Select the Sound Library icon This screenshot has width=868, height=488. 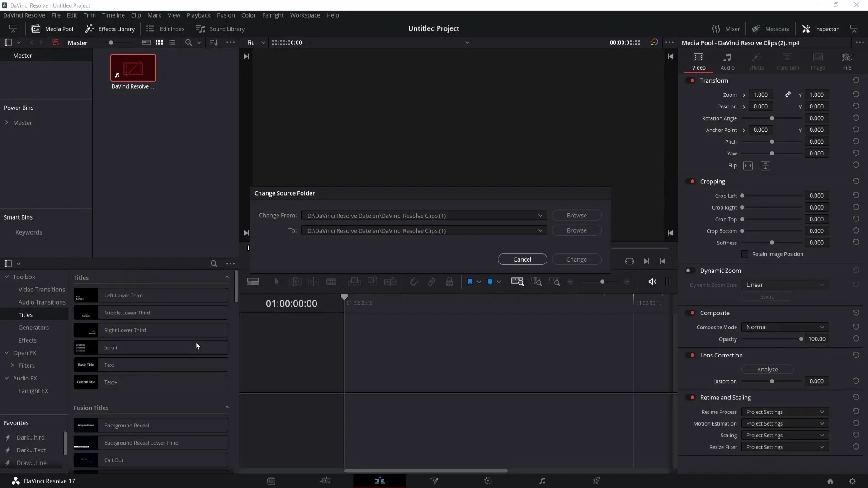(x=201, y=28)
